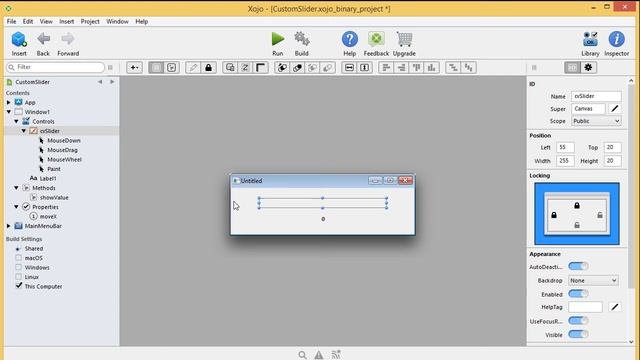Toggle the UseFocusRing switch
This screenshot has width=640, height=360.
coord(578,321)
